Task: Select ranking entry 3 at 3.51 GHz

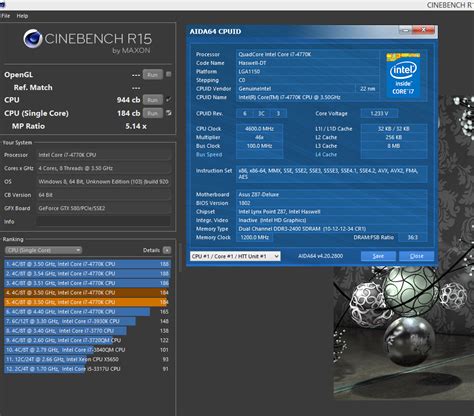Action: pos(87,283)
